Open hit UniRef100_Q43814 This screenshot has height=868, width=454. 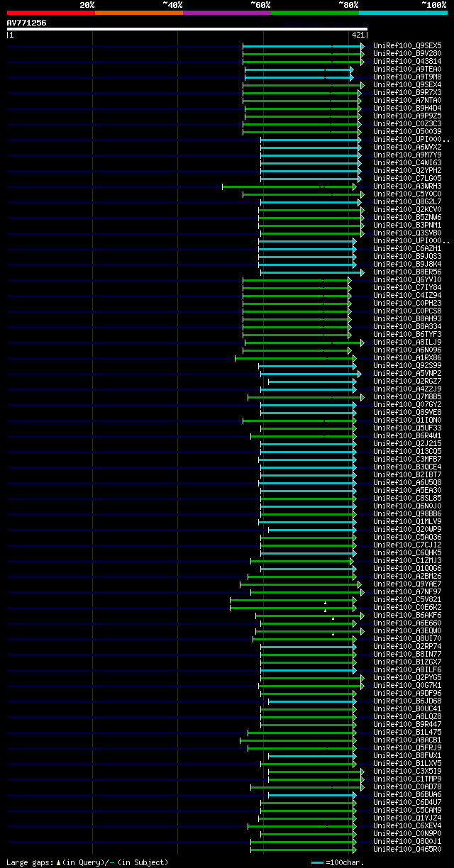point(407,61)
